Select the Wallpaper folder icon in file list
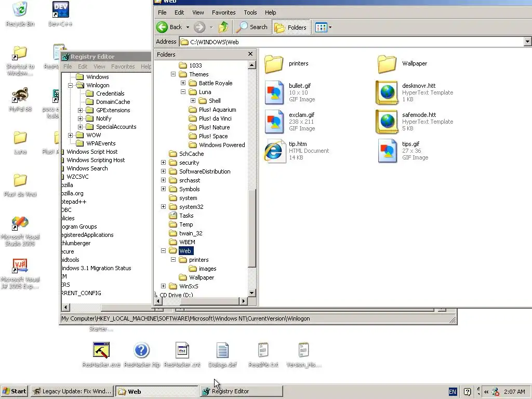This screenshot has width=532, height=399. [387, 64]
